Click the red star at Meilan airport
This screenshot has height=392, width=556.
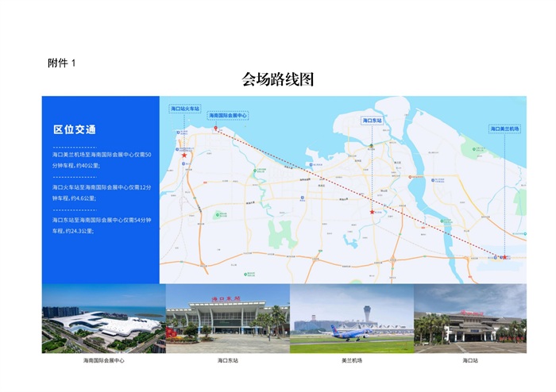click(x=502, y=257)
